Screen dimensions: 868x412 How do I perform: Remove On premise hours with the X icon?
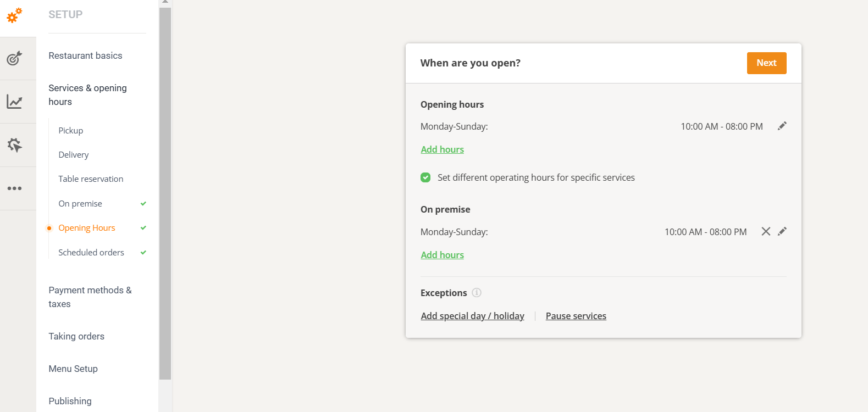click(x=765, y=231)
